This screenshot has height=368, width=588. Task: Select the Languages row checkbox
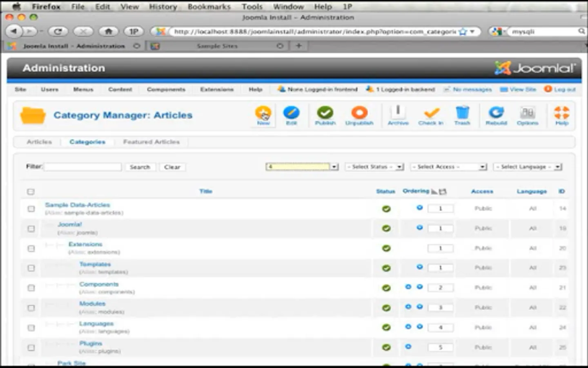tap(31, 328)
